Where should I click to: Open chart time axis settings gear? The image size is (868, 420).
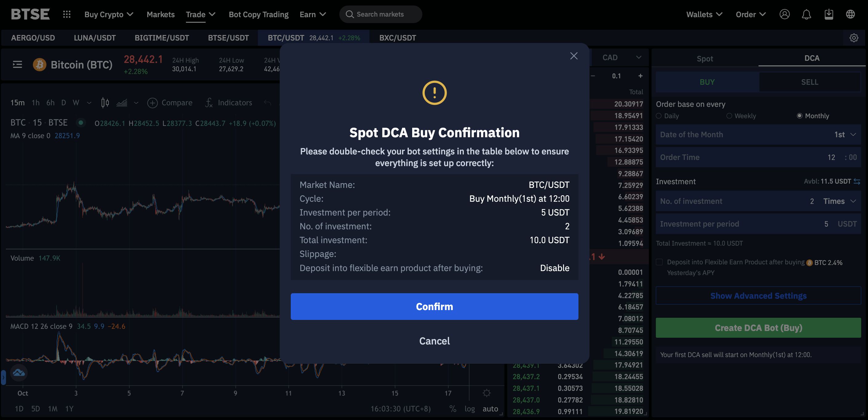point(487,393)
